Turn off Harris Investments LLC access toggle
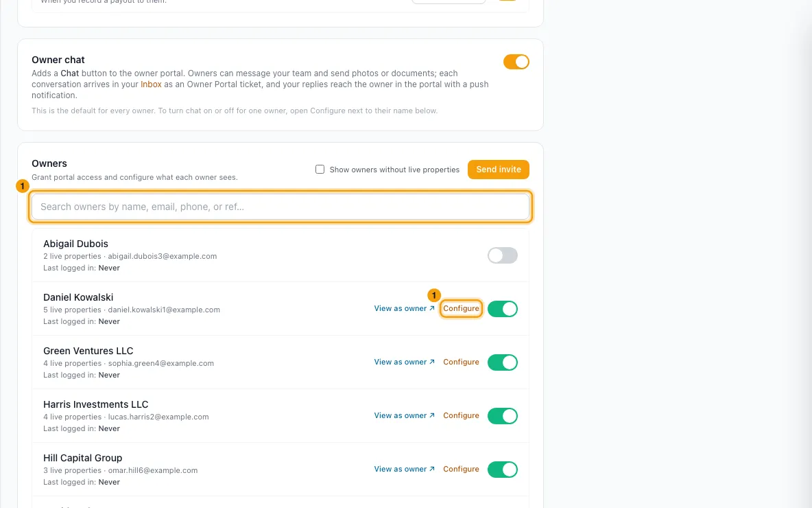This screenshot has width=812, height=508. pos(502,416)
